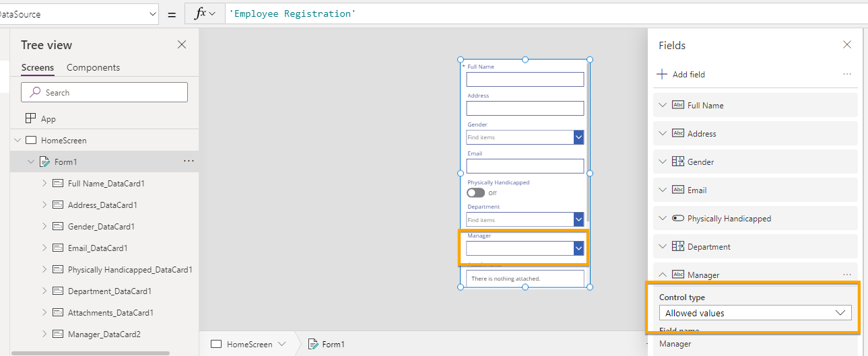
Task: Close the Fields panel
Action: [x=846, y=45]
